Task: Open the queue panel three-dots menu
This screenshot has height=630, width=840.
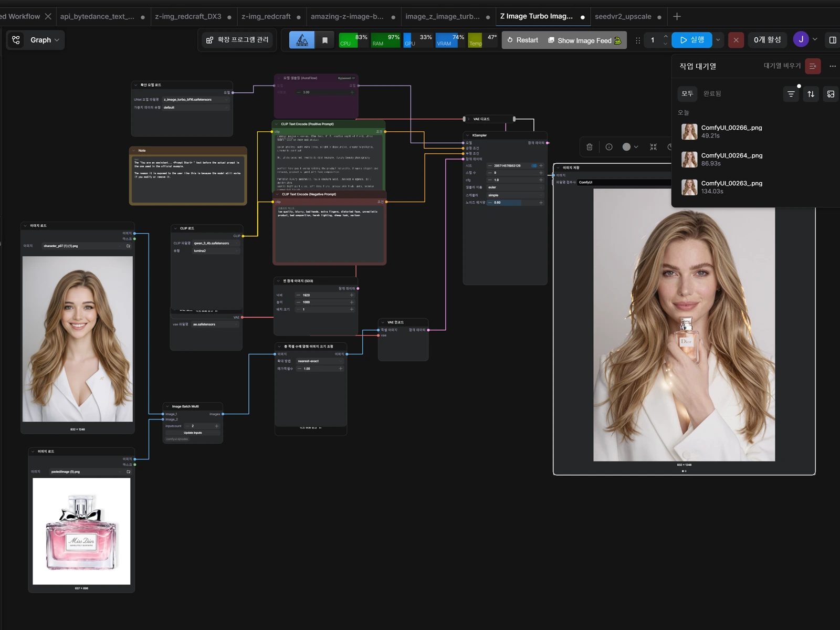Action: (x=833, y=66)
